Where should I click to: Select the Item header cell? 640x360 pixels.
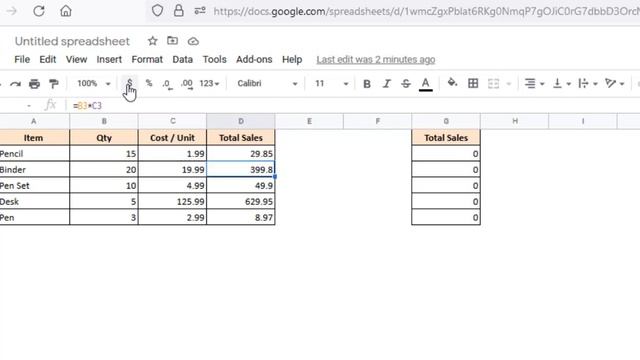pos(34,138)
